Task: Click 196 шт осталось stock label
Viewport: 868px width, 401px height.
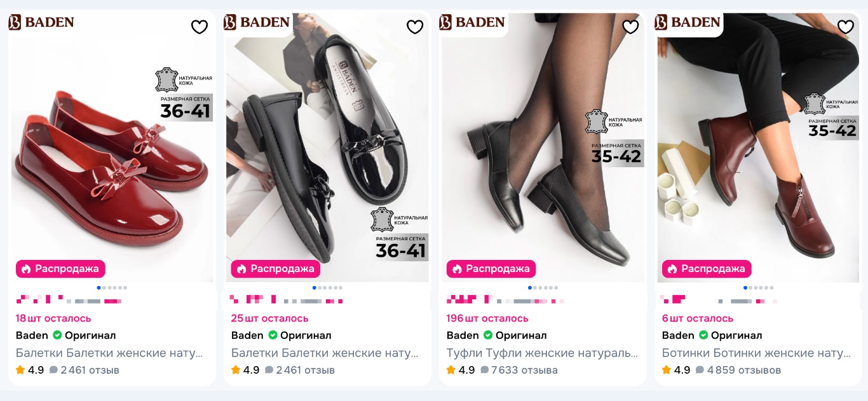Action: click(487, 318)
